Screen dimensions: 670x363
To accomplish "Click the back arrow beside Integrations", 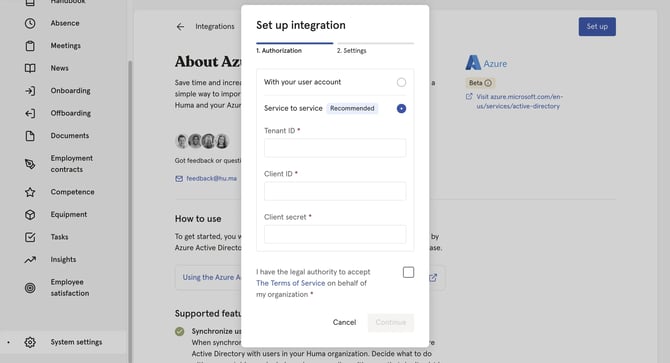I will pos(180,26).
